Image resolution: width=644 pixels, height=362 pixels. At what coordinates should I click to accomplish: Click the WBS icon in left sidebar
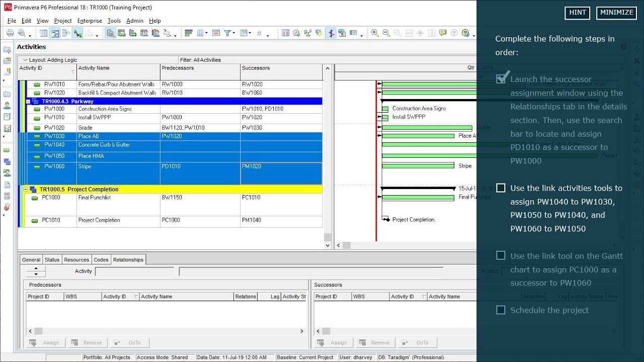click(x=7, y=162)
